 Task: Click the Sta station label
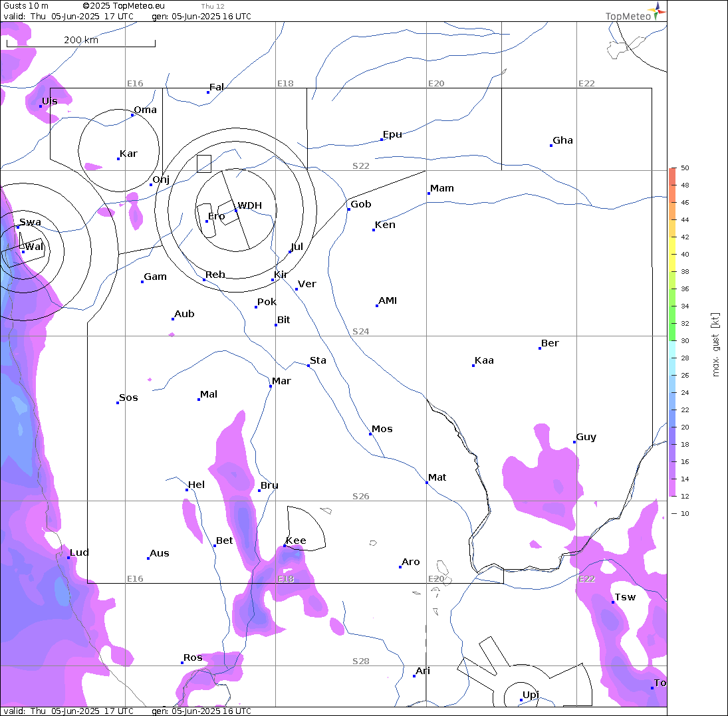click(x=318, y=360)
